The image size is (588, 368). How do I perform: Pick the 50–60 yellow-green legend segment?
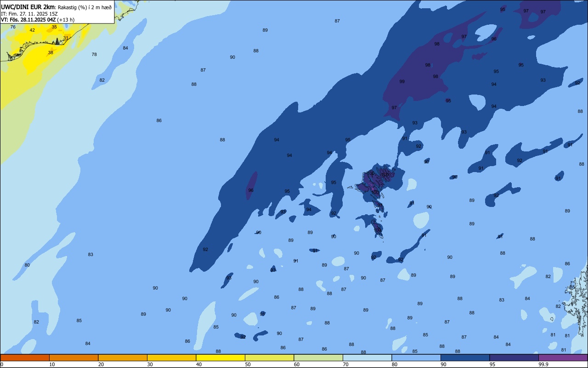(269, 357)
